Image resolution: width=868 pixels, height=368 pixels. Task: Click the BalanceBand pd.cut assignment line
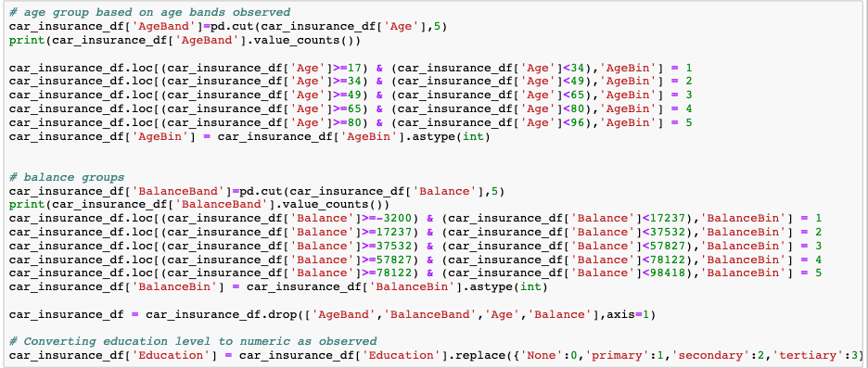258,191
